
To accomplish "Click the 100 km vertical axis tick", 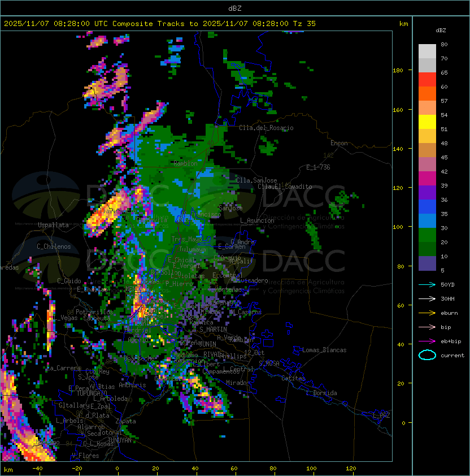I will point(398,227).
